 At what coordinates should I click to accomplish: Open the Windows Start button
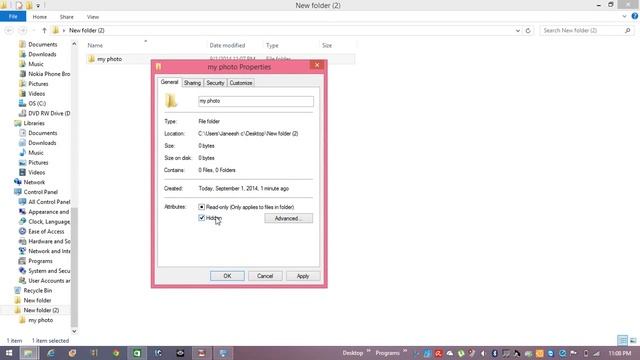coord(9,353)
